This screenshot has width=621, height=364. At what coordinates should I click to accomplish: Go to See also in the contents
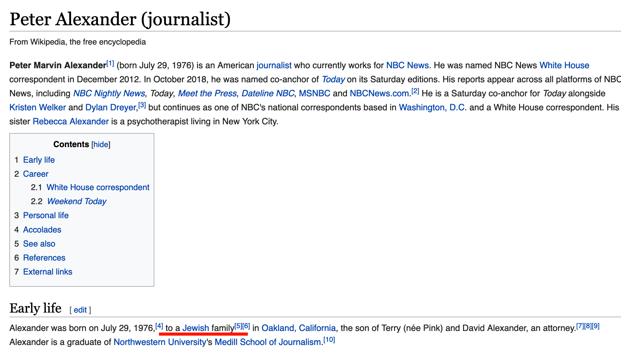click(x=39, y=244)
